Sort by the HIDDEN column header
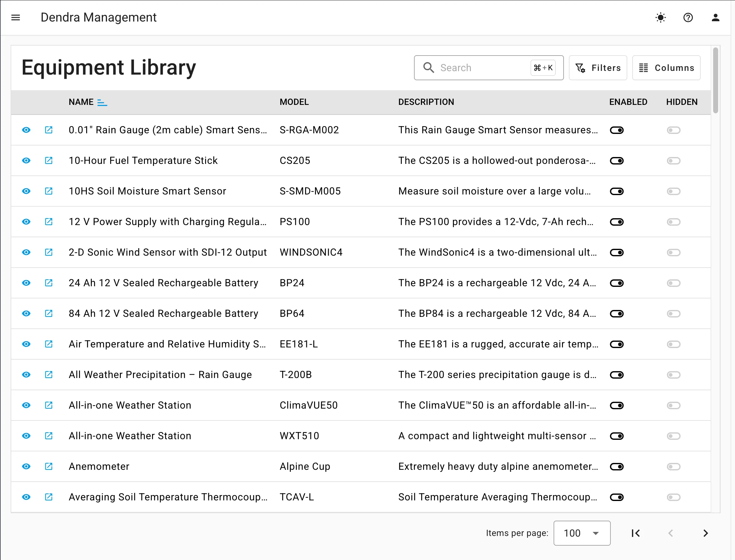Screen dimensions: 735x560 pos(682,102)
